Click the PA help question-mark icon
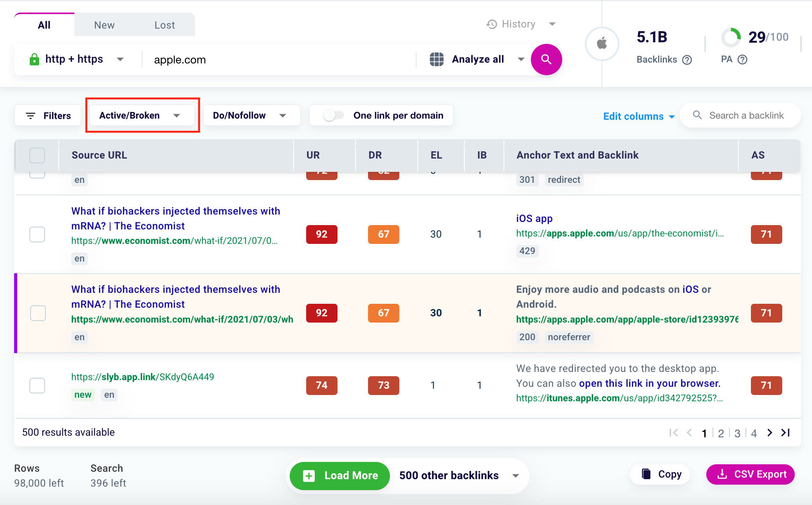The height and width of the screenshot is (505, 812). pos(742,60)
